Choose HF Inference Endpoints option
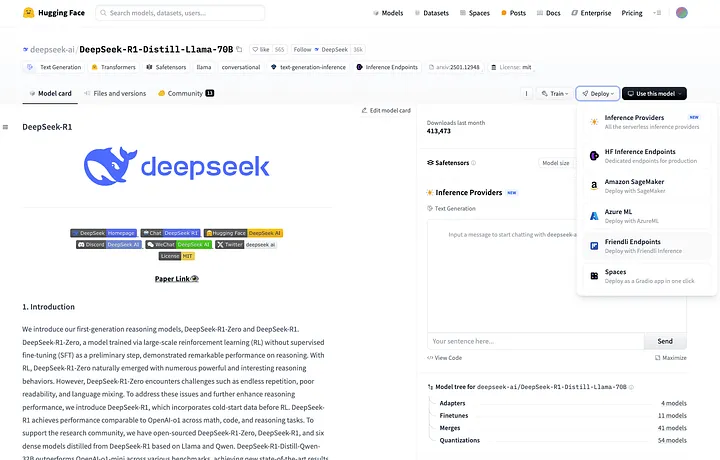The width and height of the screenshot is (720, 460). pyautogui.click(x=647, y=156)
